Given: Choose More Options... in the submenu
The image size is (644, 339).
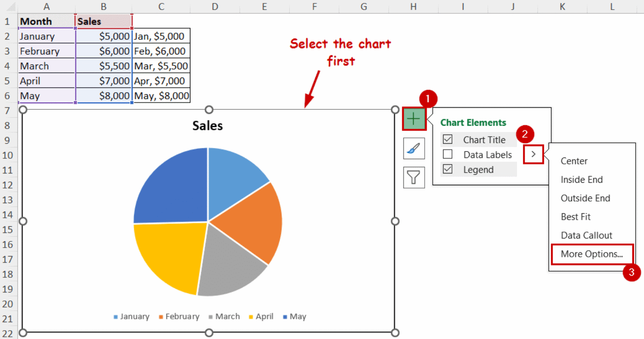Looking at the screenshot, I should 592,254.
